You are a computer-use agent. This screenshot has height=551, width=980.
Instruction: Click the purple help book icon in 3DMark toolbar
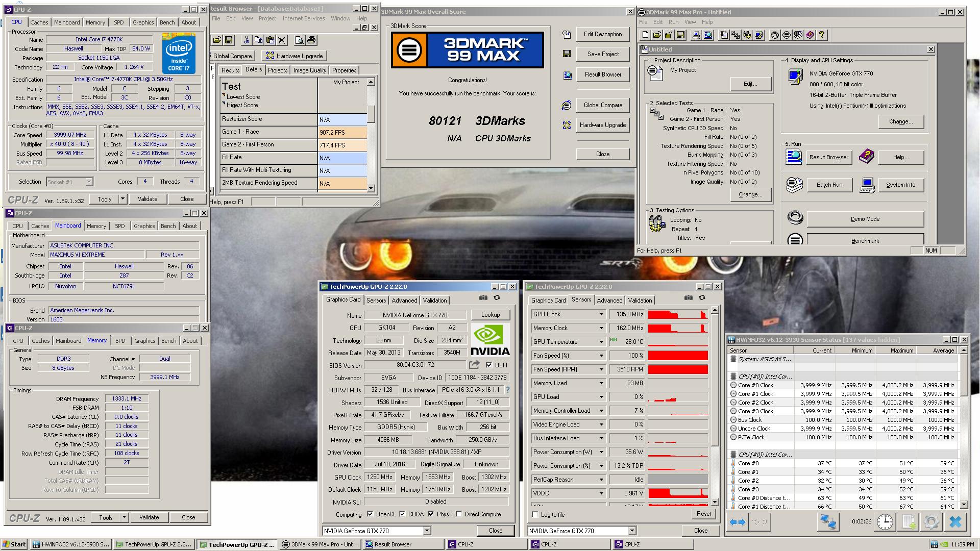(x=810, y=35)
